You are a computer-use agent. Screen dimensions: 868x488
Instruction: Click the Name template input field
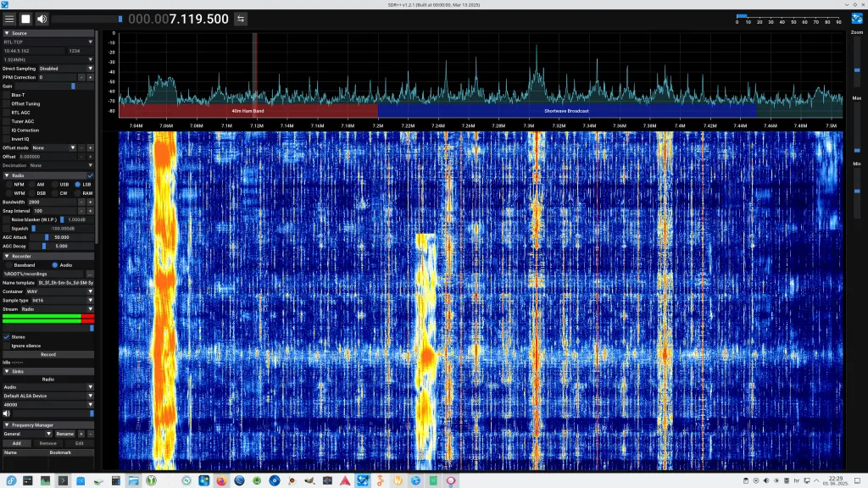coord(65,283)
